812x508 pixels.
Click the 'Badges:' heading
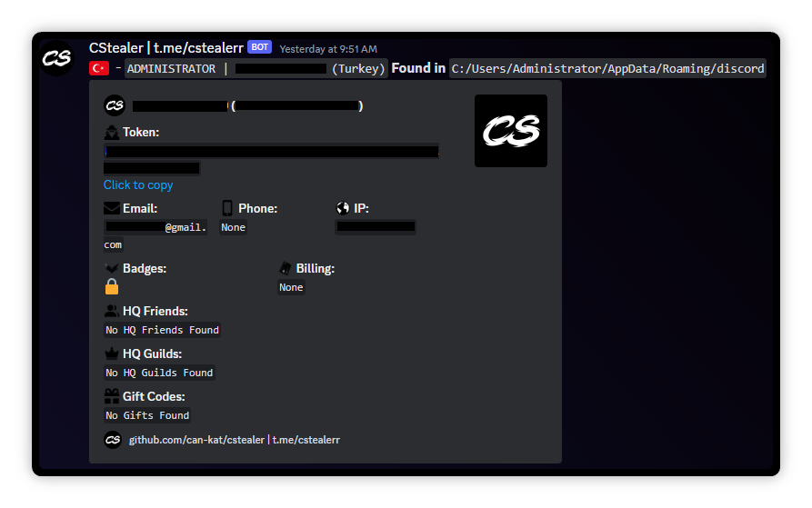[x=145, y=268]
